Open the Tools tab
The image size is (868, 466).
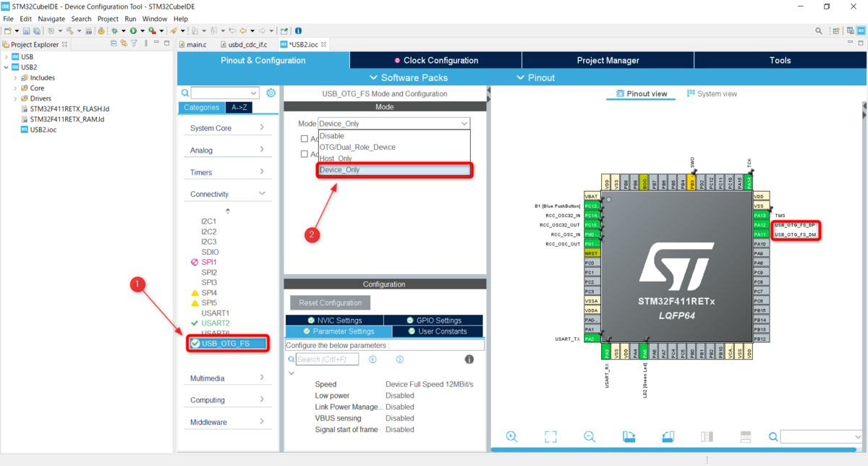point(780,60)
